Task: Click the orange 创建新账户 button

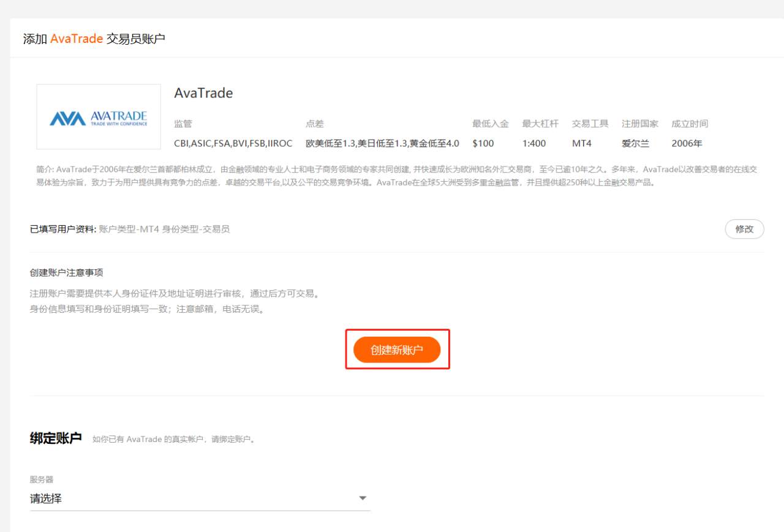Action: coord(397,350)
